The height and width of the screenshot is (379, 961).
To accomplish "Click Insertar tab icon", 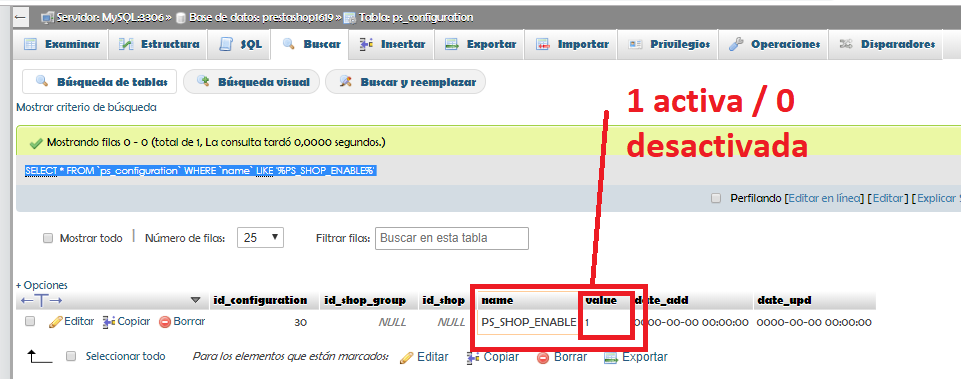I will (x=367, y=44).
